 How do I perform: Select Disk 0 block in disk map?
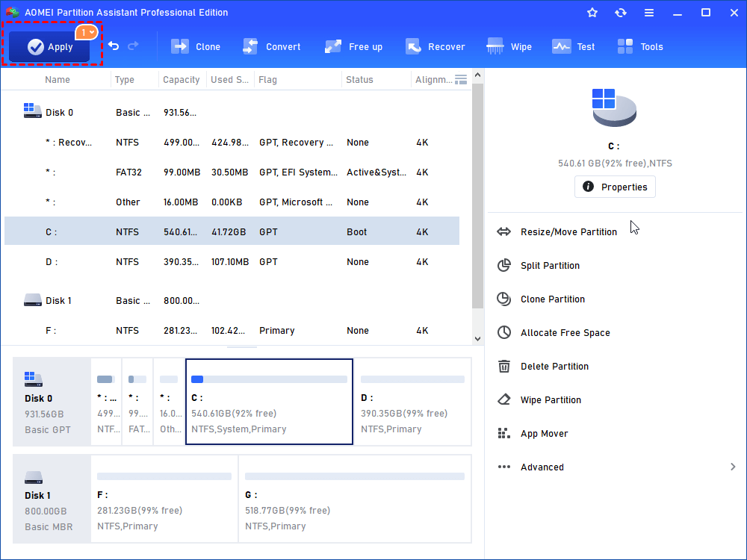[x=52, y=402]
